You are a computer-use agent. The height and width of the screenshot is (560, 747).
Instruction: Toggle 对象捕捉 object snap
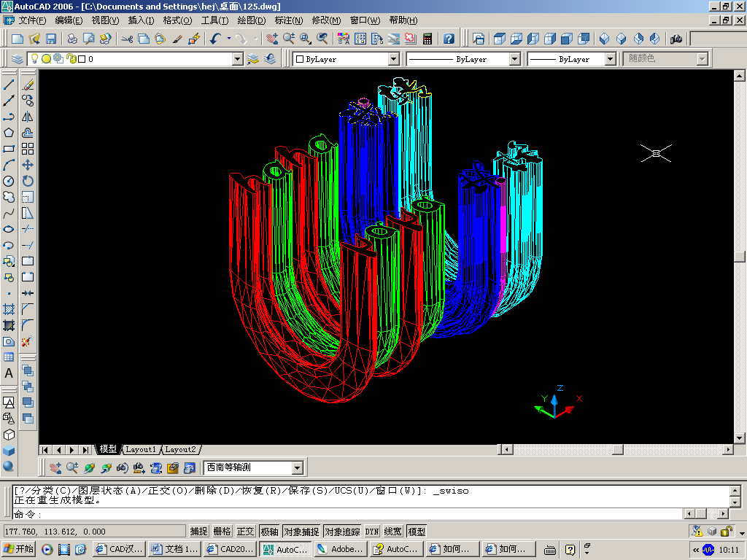click(x=301, y=532)
